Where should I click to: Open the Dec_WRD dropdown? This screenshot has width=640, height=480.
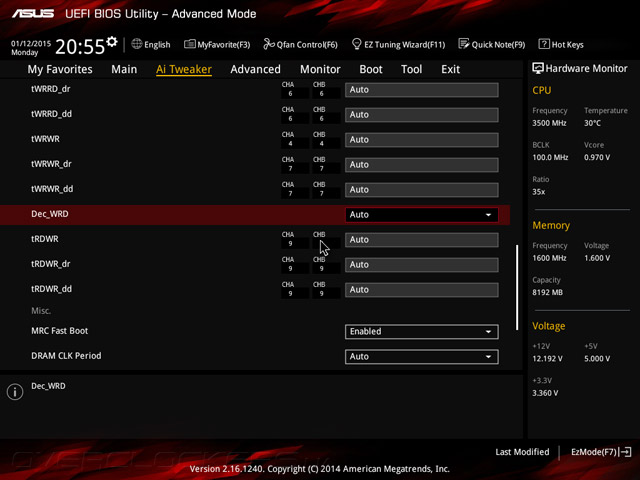422,215
